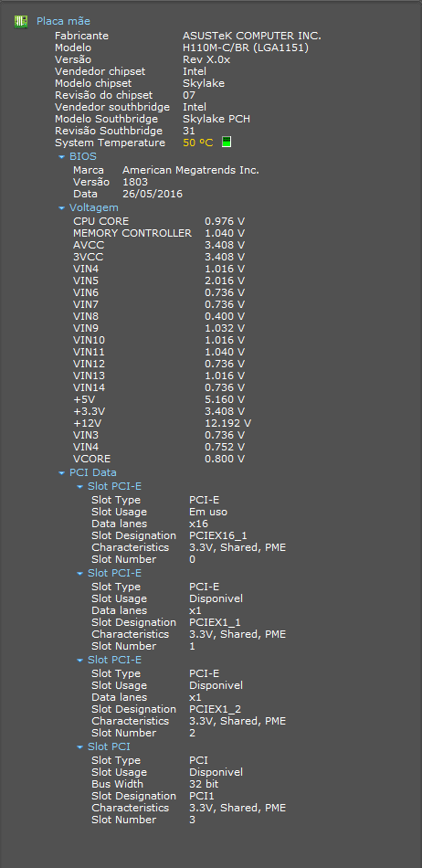The image size is (422, 868).
Task: Select the 50 °C temperature value
Action: (x=197, y=143)
